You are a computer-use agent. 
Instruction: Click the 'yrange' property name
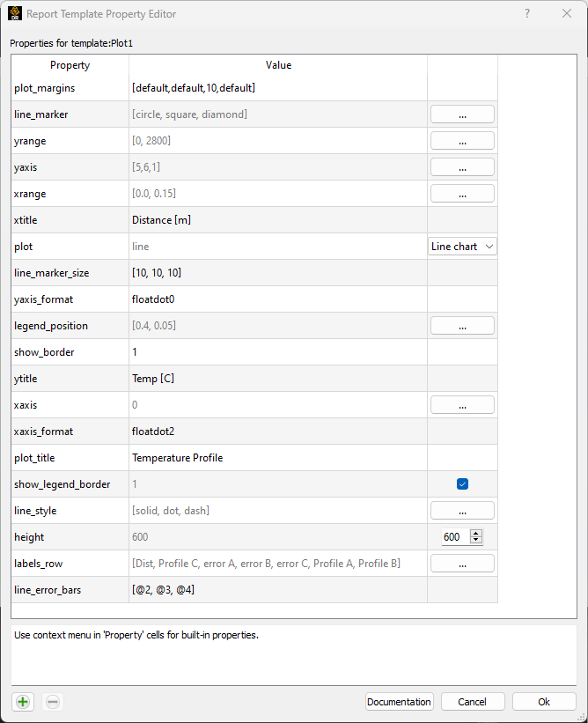coord(30,141)
